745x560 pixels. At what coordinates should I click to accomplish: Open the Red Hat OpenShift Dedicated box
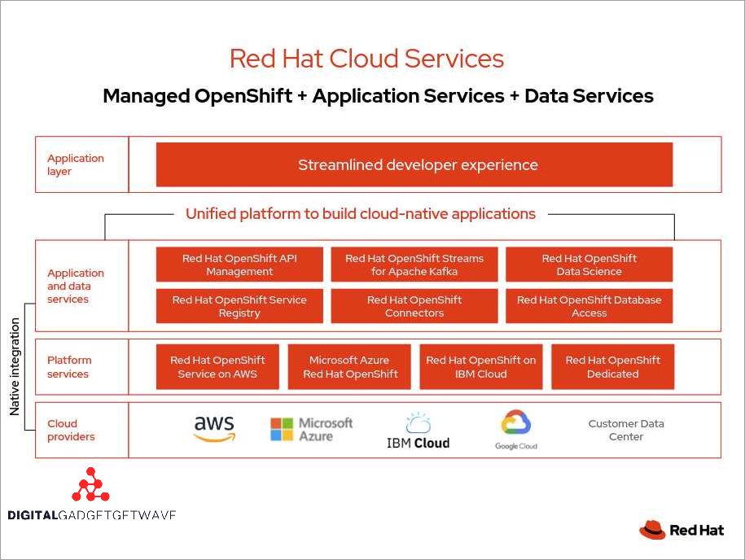612,367
